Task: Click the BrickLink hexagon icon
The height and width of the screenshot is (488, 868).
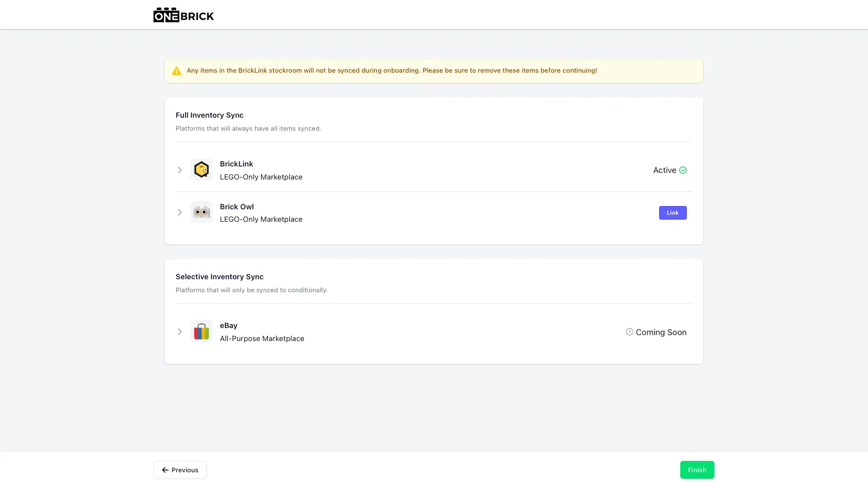Action: [201, 170]
